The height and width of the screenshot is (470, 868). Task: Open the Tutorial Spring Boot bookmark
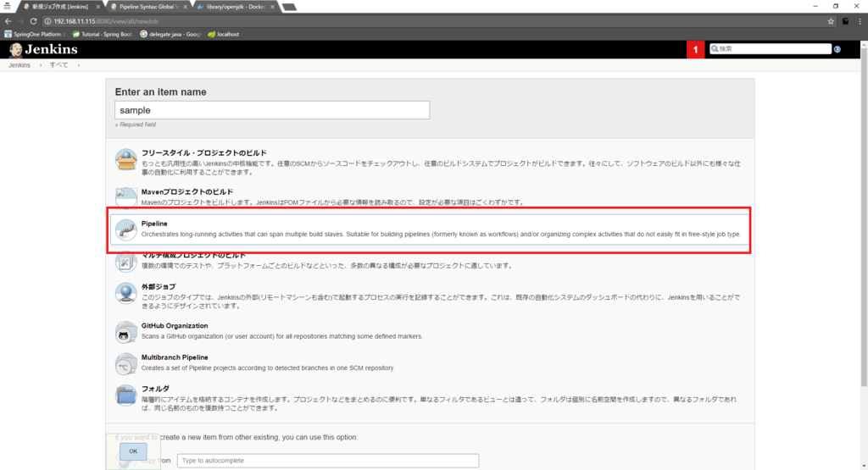click(103, 35)
